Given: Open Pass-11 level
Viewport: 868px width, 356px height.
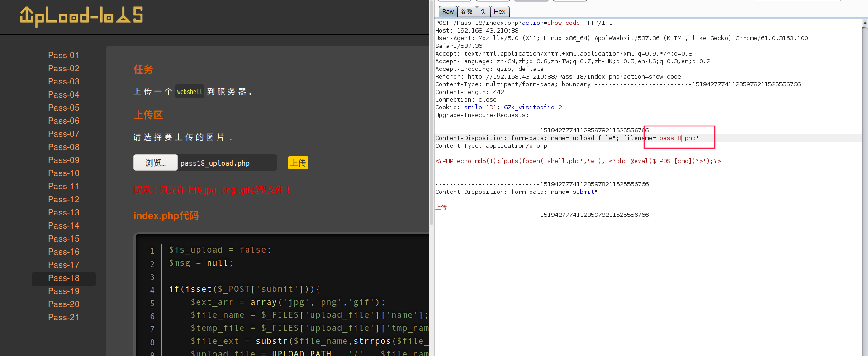Looking at the screenshot, I should pos(63,186).
